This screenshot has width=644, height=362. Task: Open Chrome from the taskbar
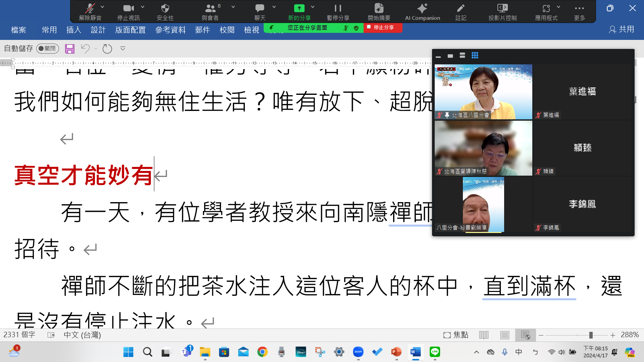tap(262, 352)
